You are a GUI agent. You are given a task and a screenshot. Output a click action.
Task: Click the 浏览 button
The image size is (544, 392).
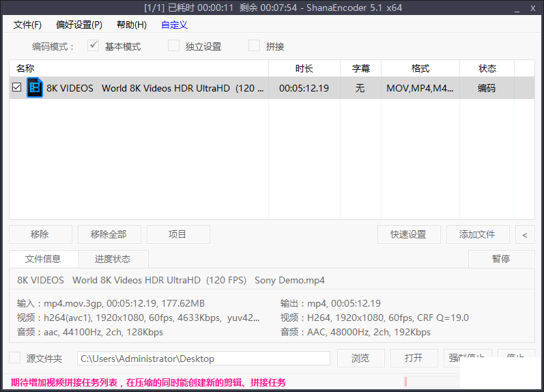[361, 359]
